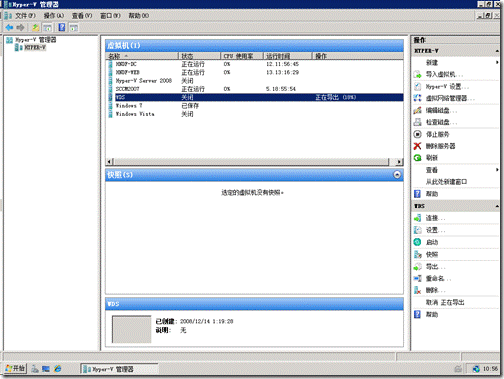Expand the 新建 submenu arrow
Screen dimensions: 504x379
[x=497, y=62]
